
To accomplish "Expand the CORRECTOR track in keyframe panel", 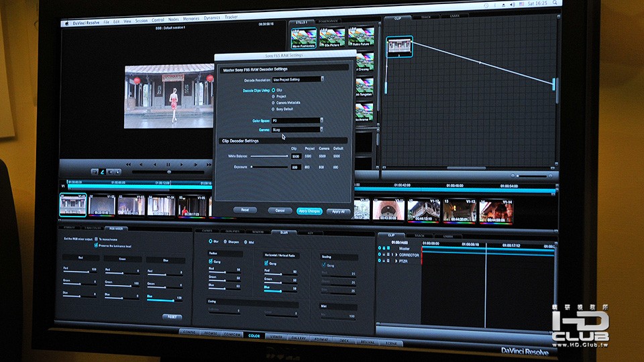I will tap(396, 255).
